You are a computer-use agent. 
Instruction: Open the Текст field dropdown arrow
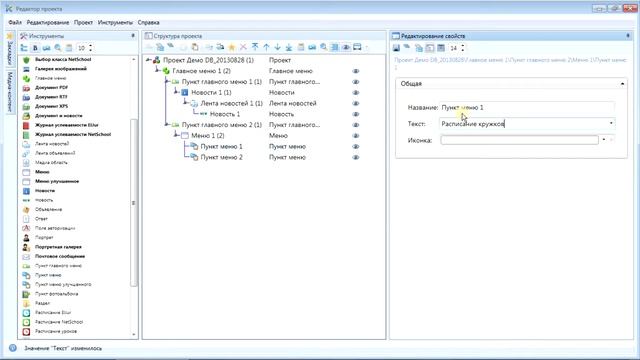(611, 123)
